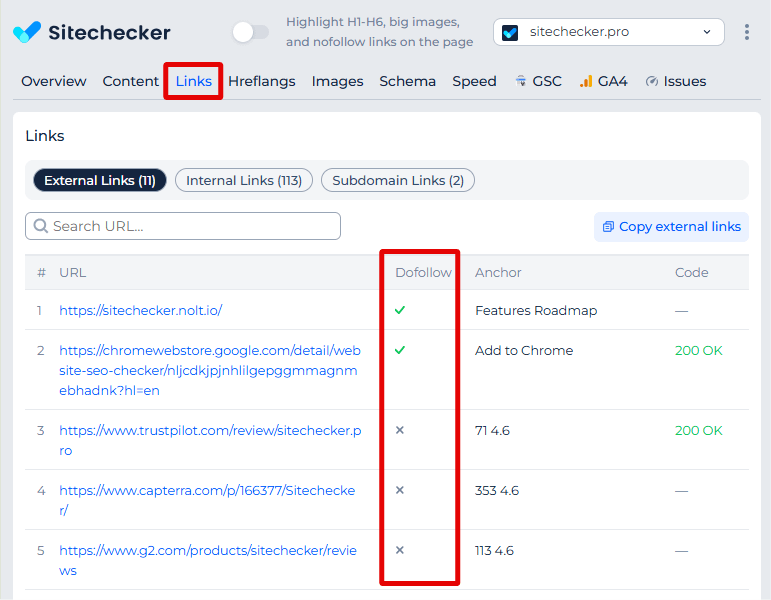Show Subdomain Links (2)
771x600 pixels.
[398, 180]
